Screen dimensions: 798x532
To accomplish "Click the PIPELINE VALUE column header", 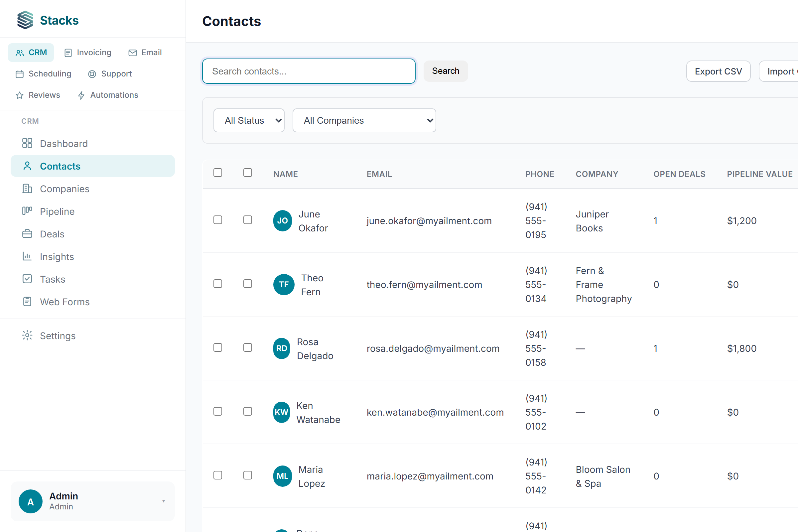I will click(x=760, y=174).
